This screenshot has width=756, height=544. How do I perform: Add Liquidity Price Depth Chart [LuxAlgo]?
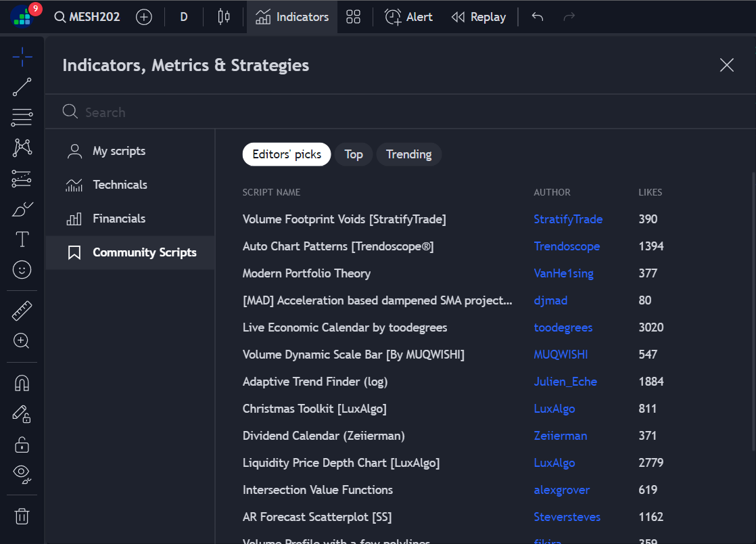(x=341, y=463)
